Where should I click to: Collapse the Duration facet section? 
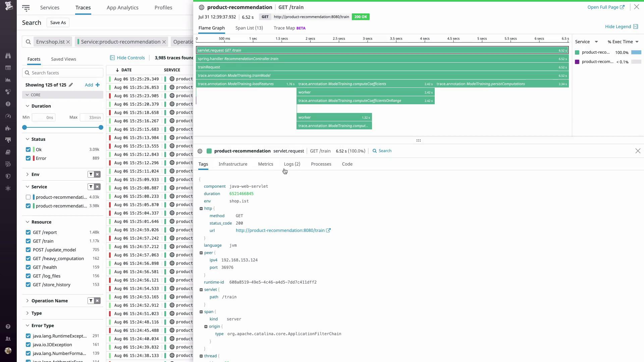click(x=27, y=106)
